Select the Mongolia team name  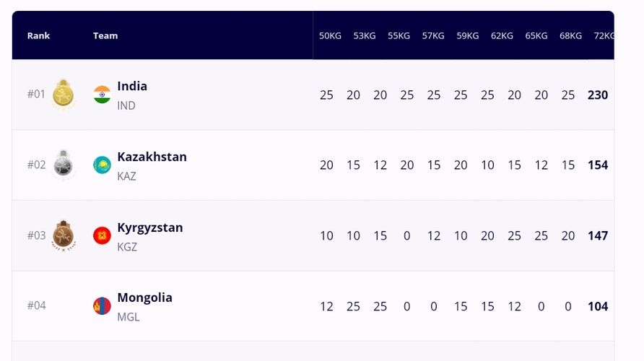pyautogui.click(x=144, y=297)
